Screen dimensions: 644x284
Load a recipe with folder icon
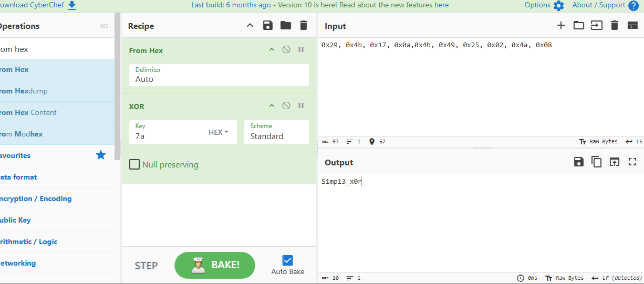[x=286, y=26]
